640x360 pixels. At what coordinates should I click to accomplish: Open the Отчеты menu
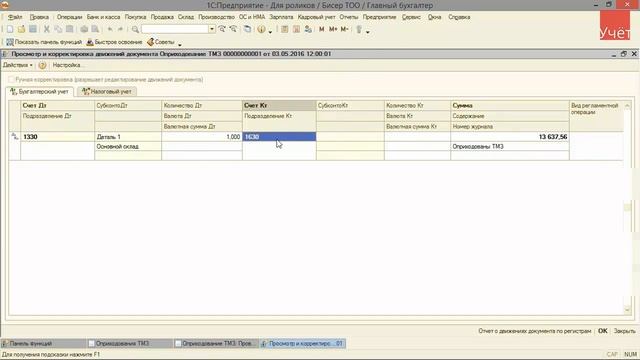click(x=349, y=17)
